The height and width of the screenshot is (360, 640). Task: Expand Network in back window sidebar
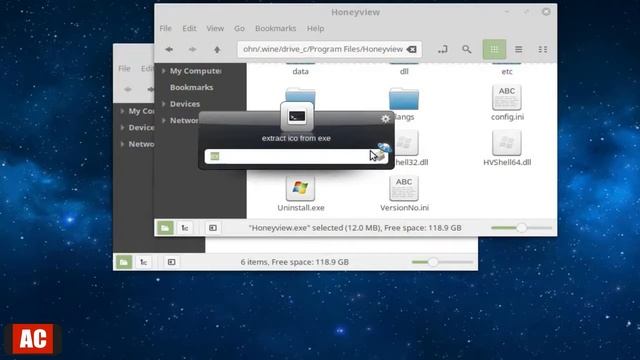pos(122,144)
